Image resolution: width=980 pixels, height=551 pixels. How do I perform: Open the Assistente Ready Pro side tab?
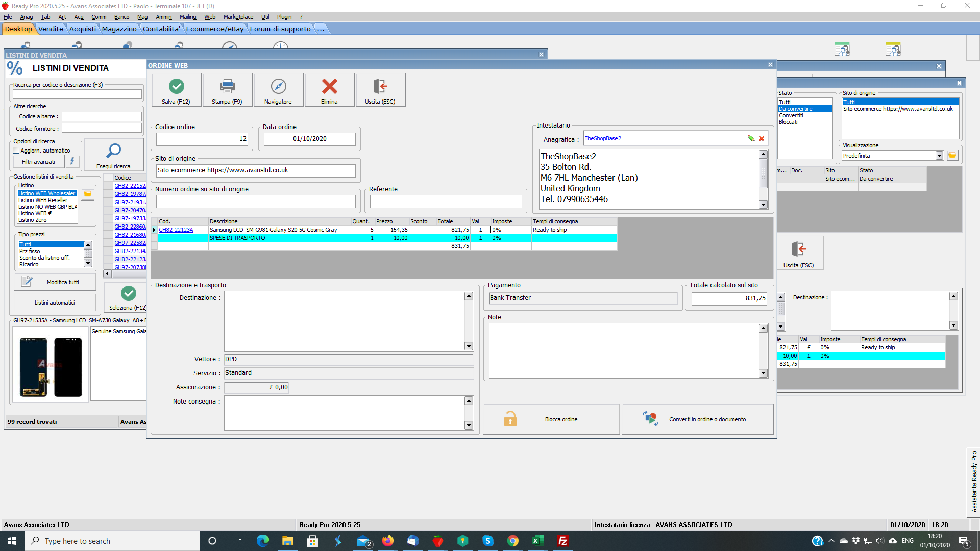coord(974,481)
